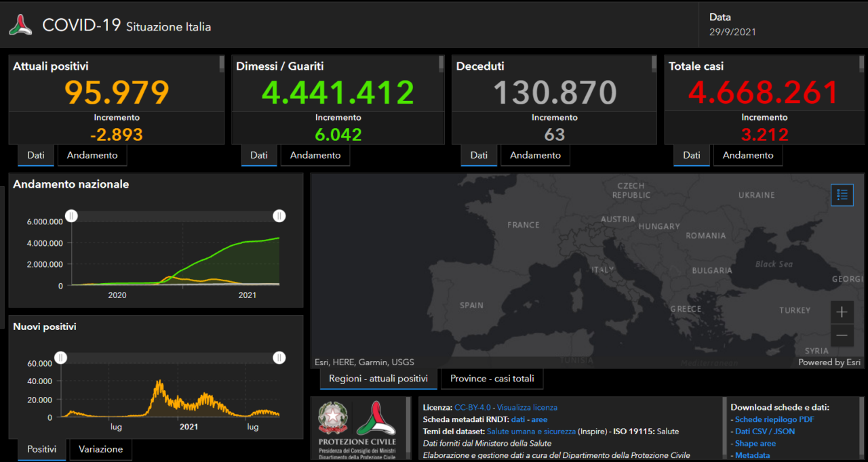Image resolution: width=868 pixels, height=462 pixels.
Task: Select Andamento tab under Totale casi
Action: coord(748,155)
